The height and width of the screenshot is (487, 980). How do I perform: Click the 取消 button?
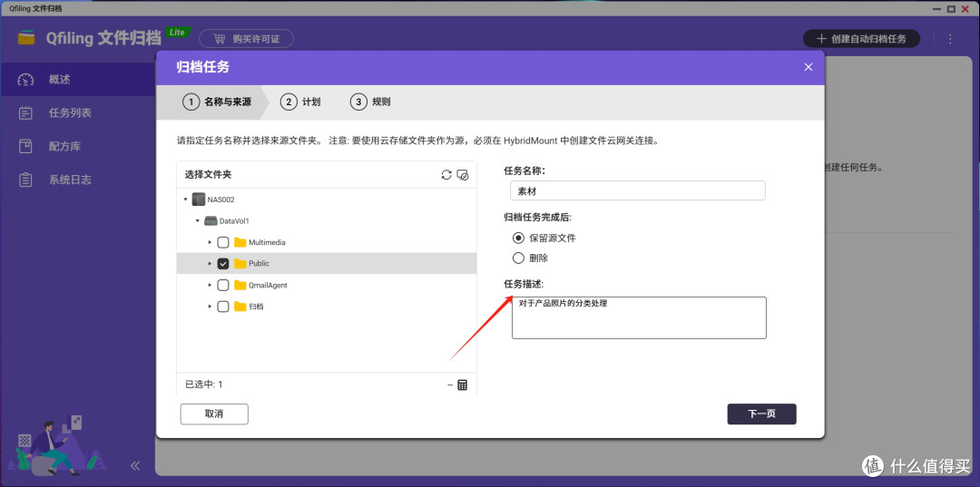(214, 414)
